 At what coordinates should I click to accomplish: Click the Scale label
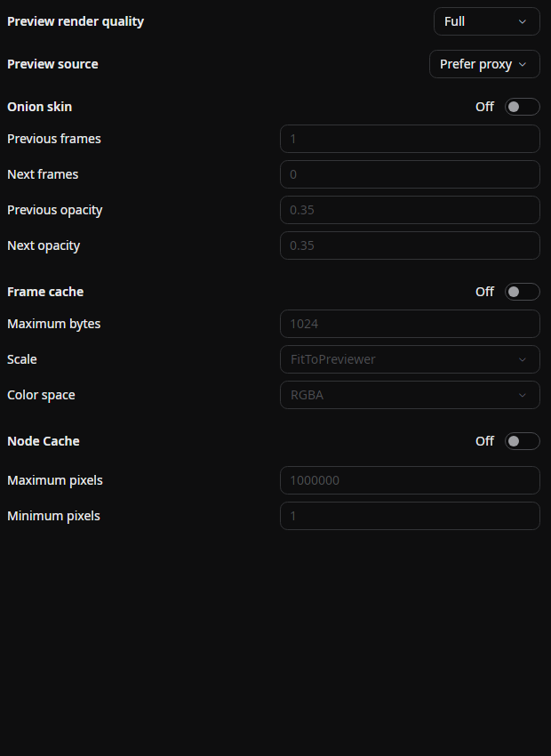pyautogui.click(x=22, y=359)
